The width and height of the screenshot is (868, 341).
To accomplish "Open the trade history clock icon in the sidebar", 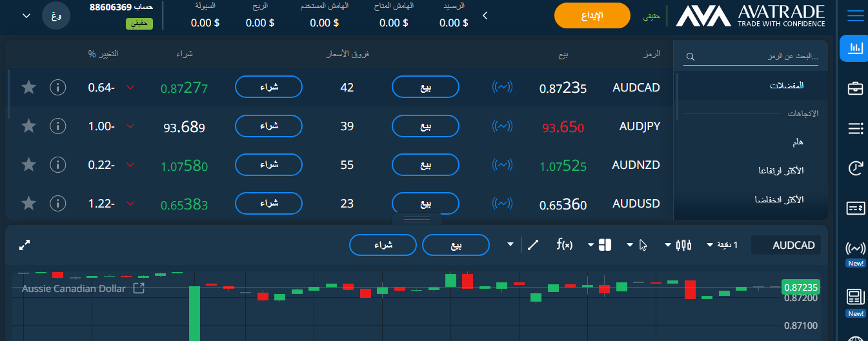I will click(x=856, y=168).
